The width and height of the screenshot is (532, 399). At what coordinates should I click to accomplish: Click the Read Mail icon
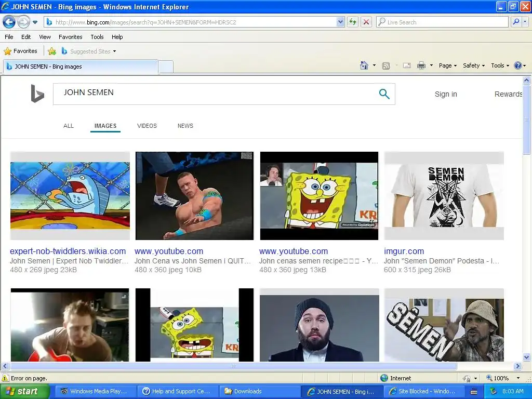point(407,65)
